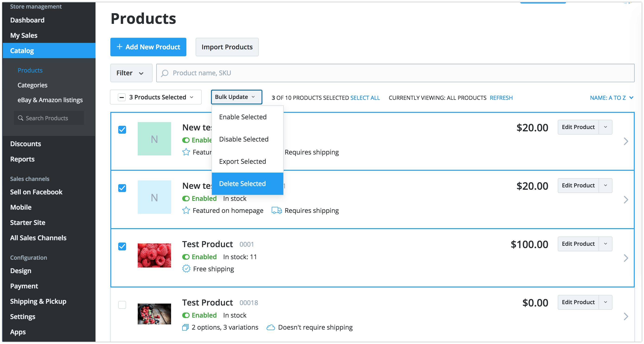Expand the Filter dropdown

(131, 73)
